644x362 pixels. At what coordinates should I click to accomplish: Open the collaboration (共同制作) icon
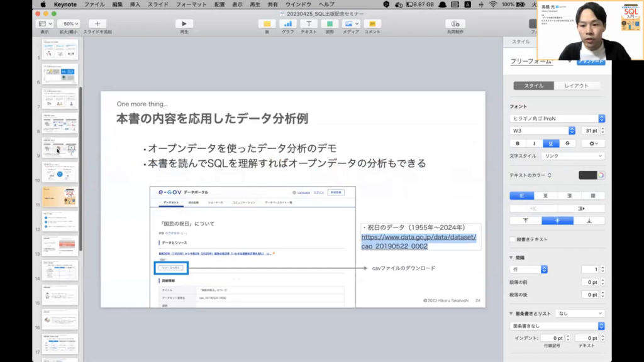click(455, 24)
